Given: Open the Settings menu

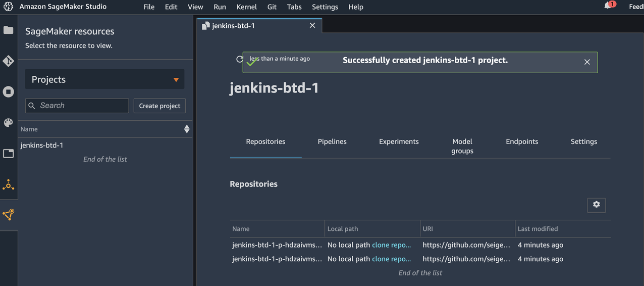Looking at the screenshot, I should 325,7.
